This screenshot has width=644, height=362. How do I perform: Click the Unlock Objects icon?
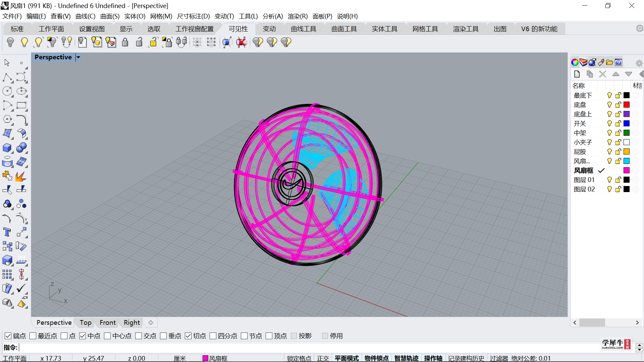click(139, 42)
